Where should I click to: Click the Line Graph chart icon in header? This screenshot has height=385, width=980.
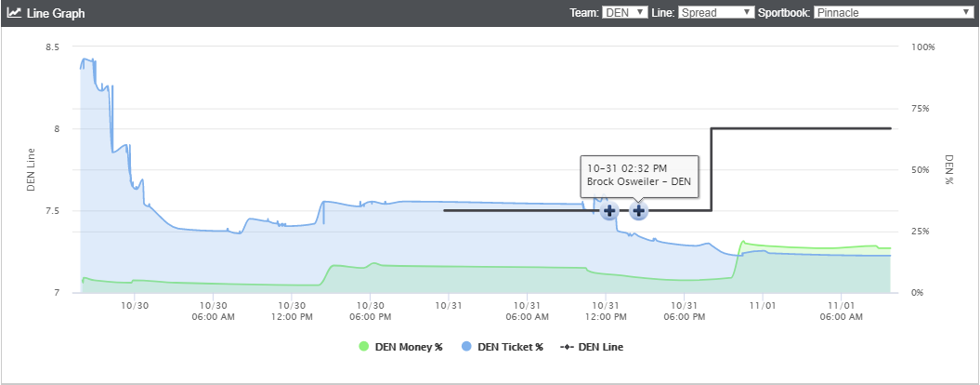[14, 12]
